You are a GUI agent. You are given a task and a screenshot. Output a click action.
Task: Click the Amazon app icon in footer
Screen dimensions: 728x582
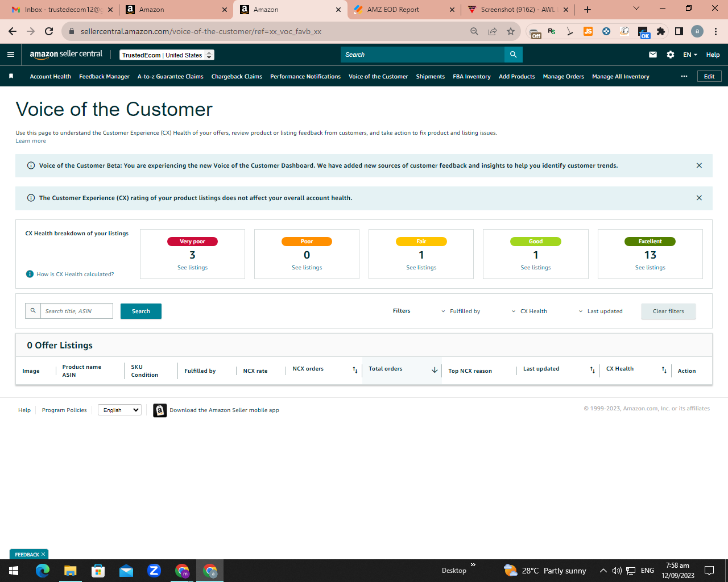pyautogui.click(x=160, y=410)
